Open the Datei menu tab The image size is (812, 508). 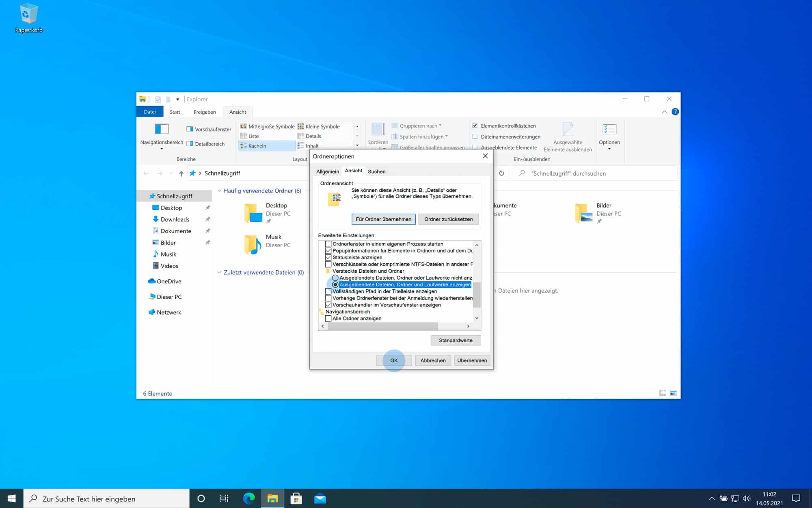[x=150, y=112]
